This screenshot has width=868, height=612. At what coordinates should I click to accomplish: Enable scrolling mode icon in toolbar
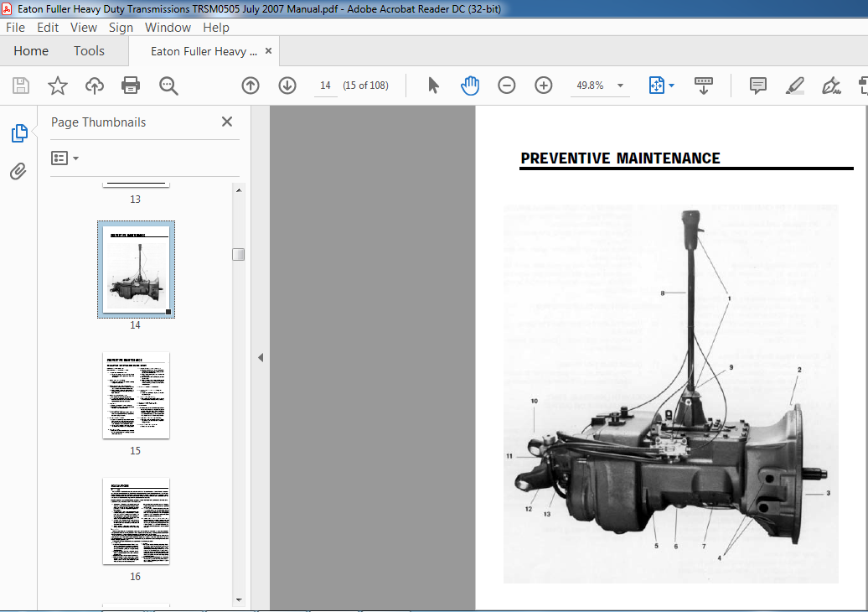[x=704, y=86]
